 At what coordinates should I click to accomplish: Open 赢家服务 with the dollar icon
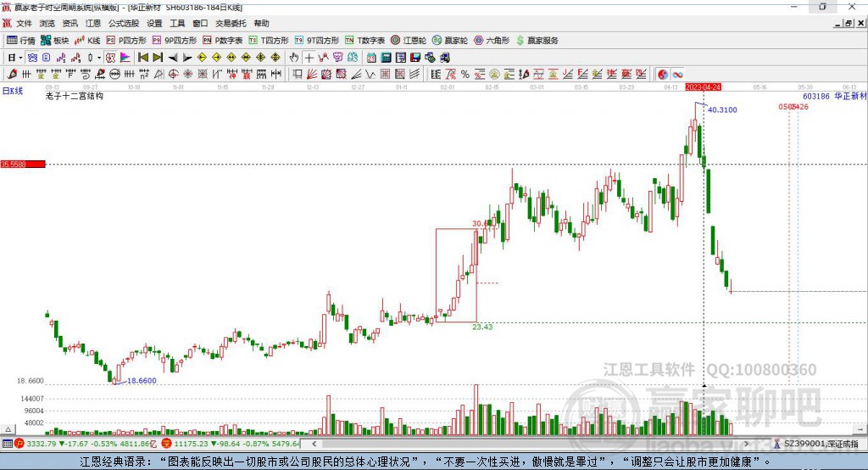(x=537, y=41)
